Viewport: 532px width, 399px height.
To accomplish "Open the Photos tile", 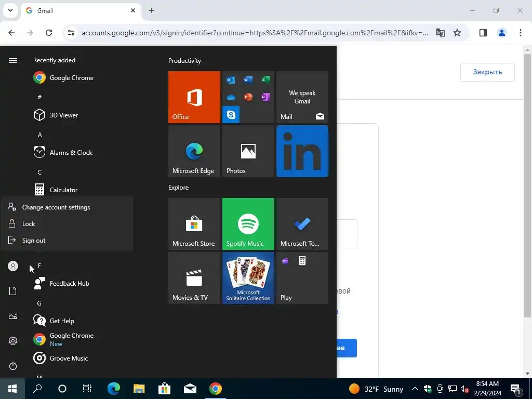I will tap(248, 151).
